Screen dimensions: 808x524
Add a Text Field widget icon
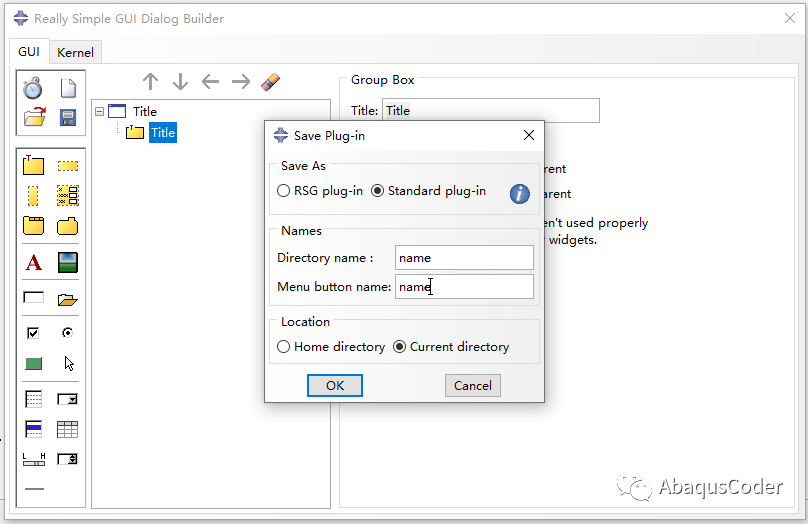click(x=33, y=298)
